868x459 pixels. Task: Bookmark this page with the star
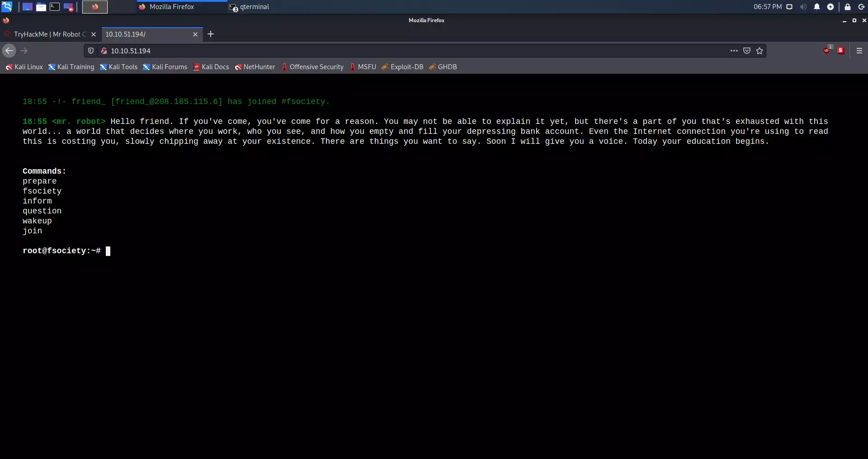759,51
